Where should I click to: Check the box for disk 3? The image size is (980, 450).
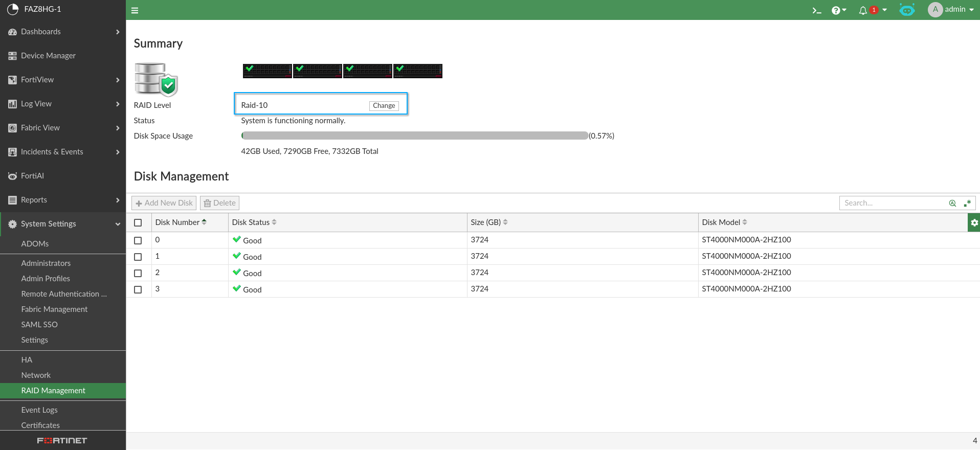138,289
